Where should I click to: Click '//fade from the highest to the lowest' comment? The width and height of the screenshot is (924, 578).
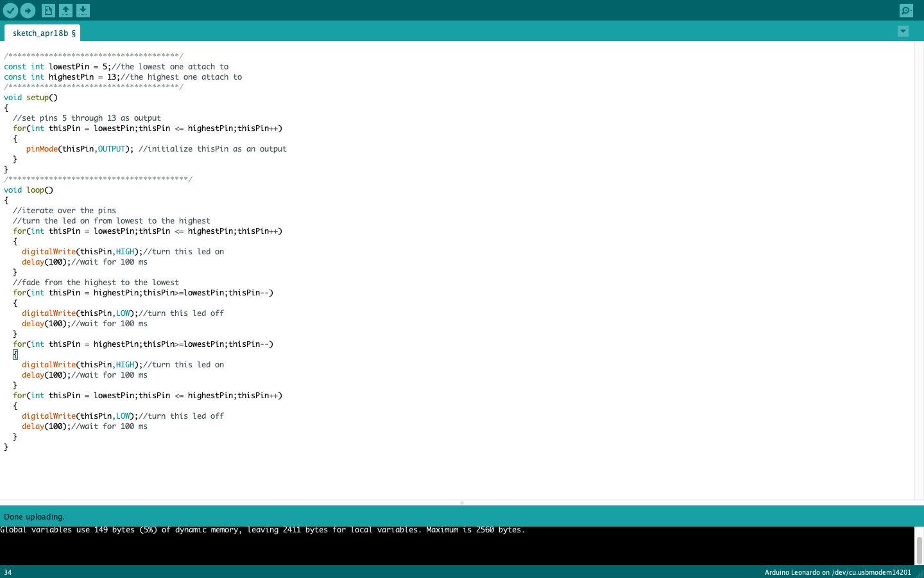click(96, 283)
